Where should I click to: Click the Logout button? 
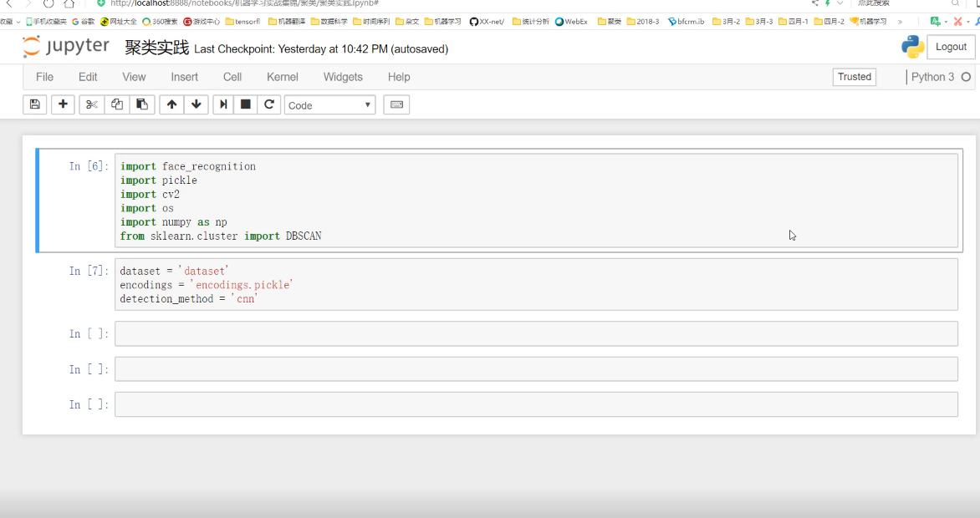pos(951,47)
